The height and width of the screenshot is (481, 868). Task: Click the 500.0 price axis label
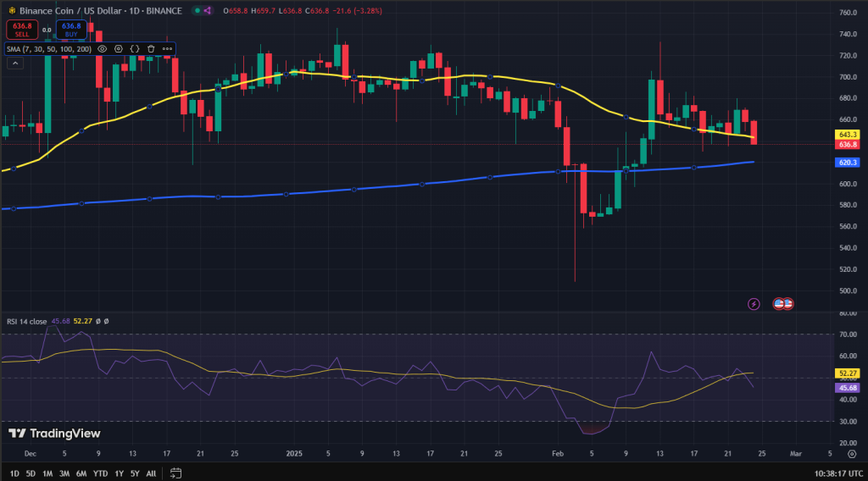click(848, 290)
